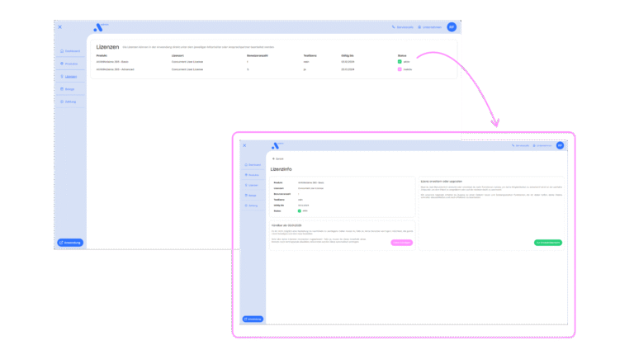Click the Zurück back link in Lizenzinfo
The width and height of the screenshot is (634, 364).
coord(277,158)
